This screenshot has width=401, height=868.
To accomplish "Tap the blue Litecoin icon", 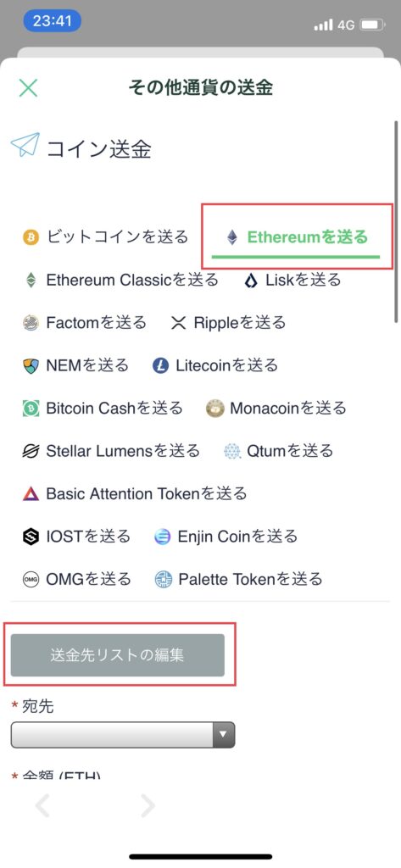I will [160, 366].
